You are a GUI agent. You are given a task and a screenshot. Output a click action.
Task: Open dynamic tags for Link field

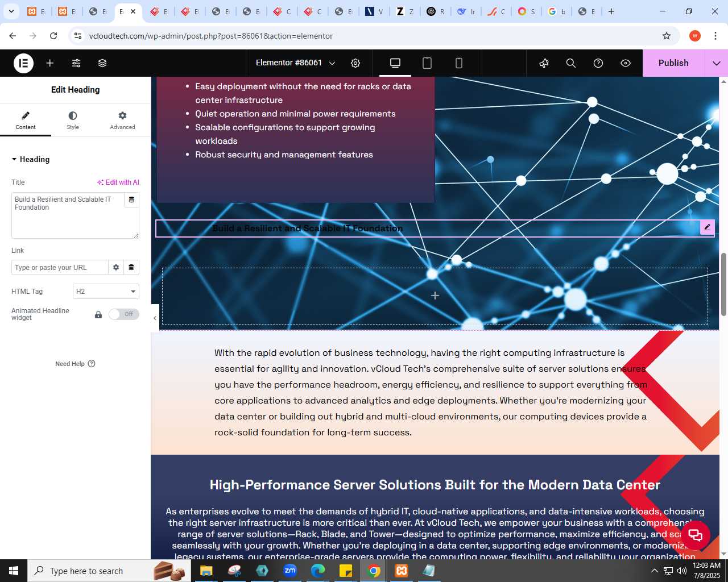(131, 268)
